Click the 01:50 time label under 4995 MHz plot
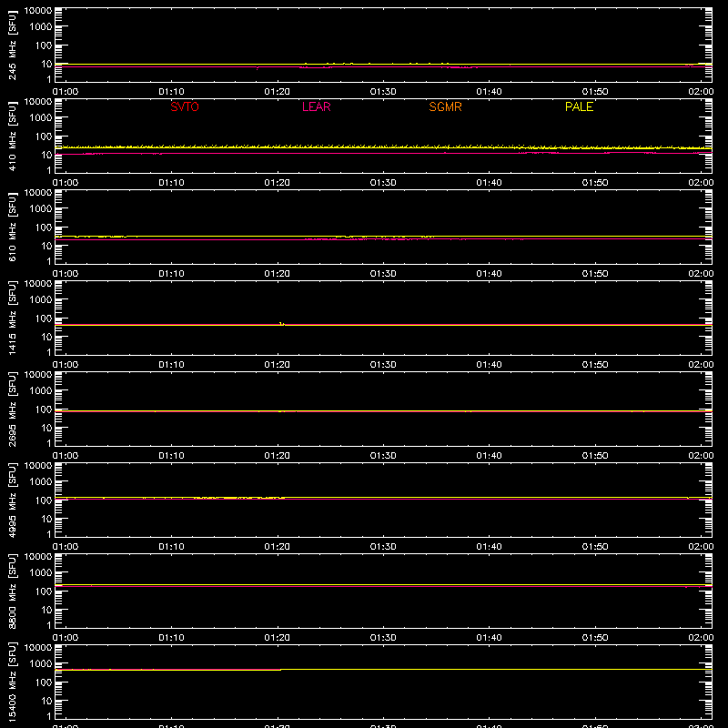 pyautogui.click(x=595, y=547)
